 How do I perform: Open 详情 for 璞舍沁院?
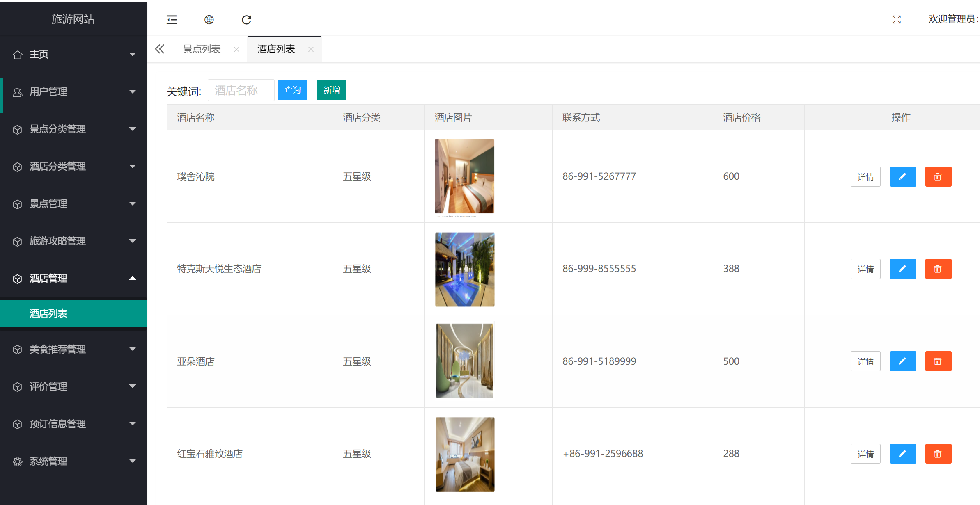(865, 177)
